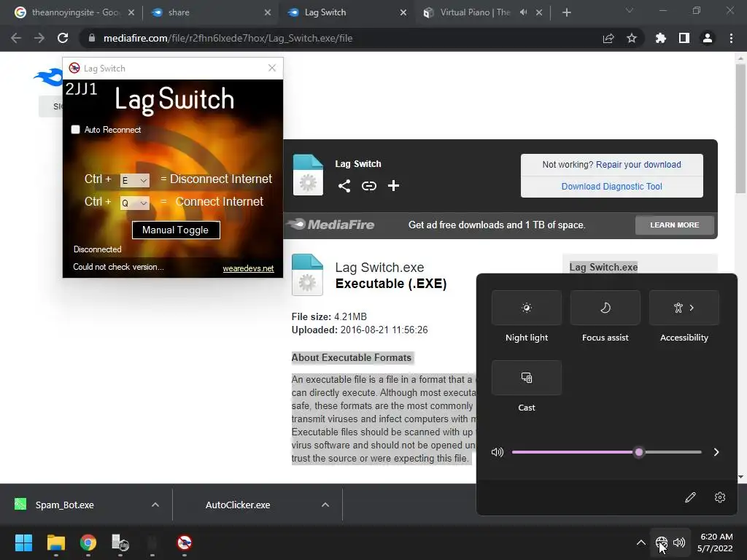This screenshot has height=560, width=747.
Task: Switch to the share tab
Action: pos(209,12)
